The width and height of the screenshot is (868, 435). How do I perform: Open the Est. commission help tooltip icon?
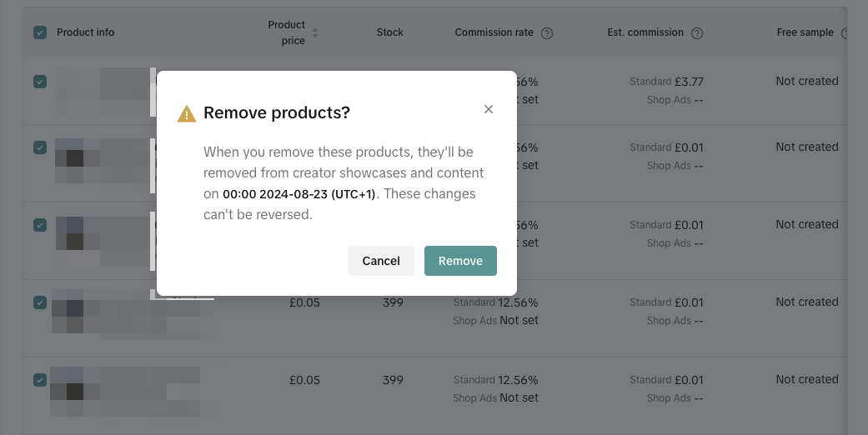point(697,33)
